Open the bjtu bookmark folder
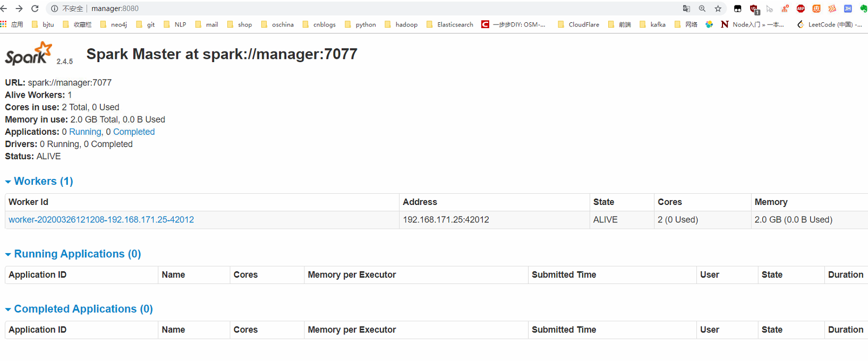The height and width of the screenshot is (361, 868). pyautogui.click(x=42, y=24)
